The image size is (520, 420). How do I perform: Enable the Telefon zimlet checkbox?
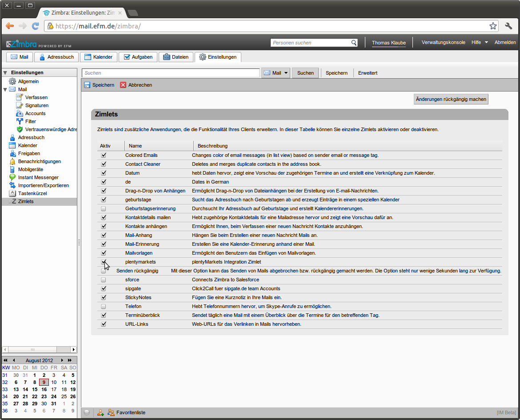(104, 307)
